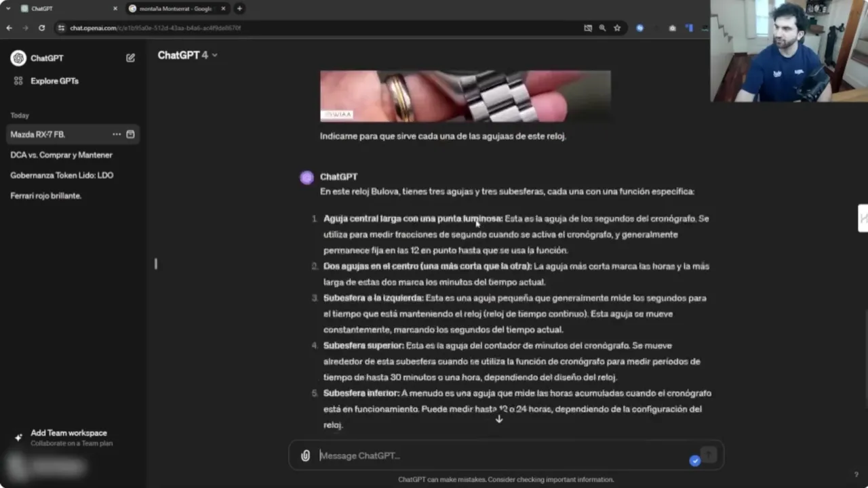Viewport: 868px width, 488px height.
Task: Click the send message arrow button
Action: [709, 455]
